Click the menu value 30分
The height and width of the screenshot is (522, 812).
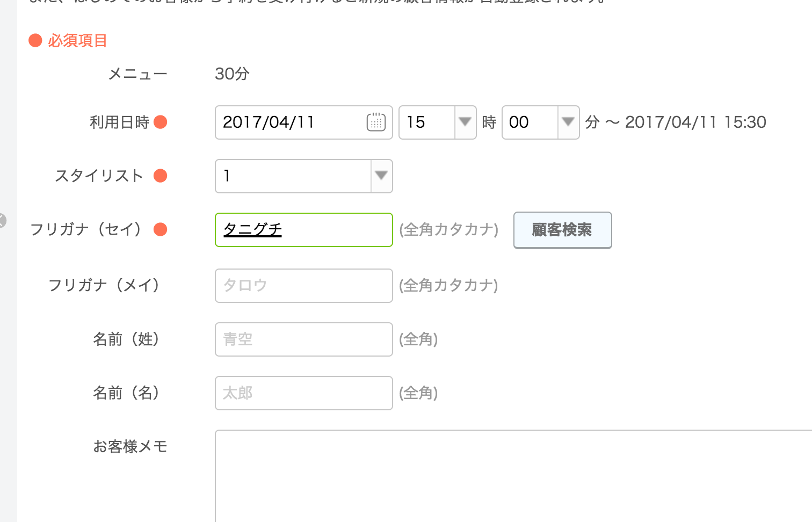(232, 74)
